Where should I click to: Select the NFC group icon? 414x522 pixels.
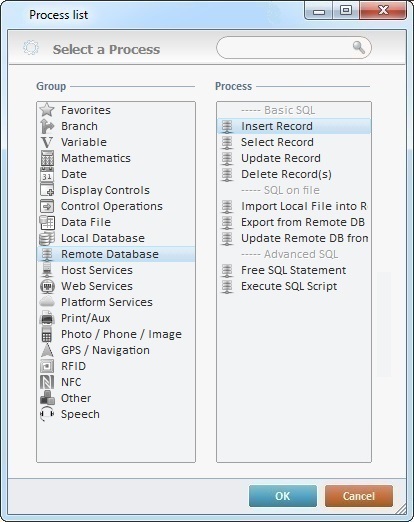pos(47,382)
